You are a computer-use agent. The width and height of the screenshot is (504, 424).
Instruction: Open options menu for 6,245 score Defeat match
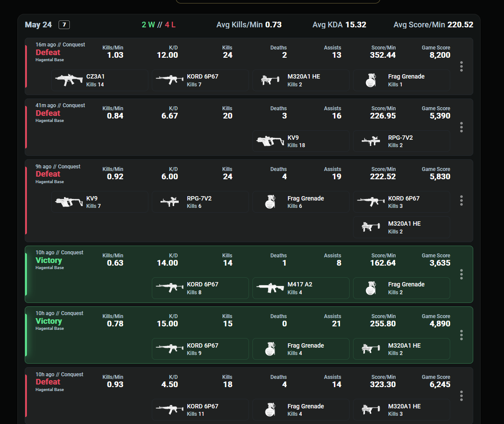tap(461, 396)
